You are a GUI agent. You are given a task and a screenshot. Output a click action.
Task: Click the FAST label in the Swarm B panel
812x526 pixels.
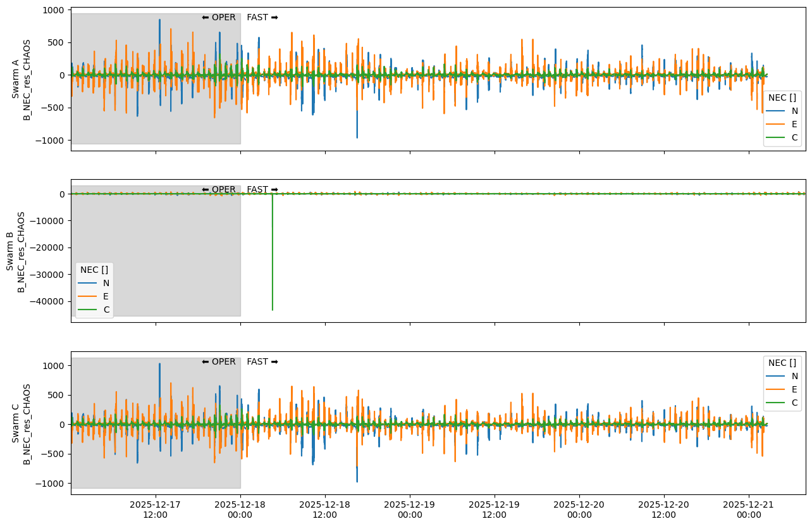262,190
